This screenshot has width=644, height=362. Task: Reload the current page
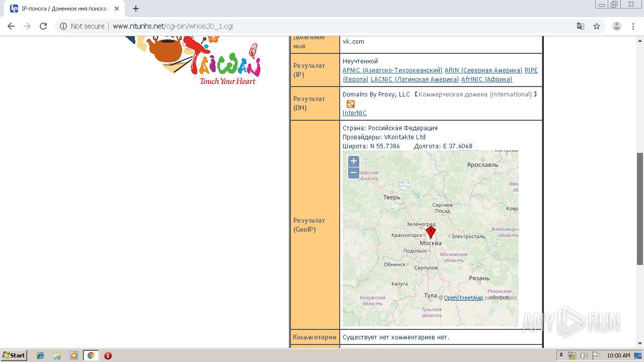point(43,26)
